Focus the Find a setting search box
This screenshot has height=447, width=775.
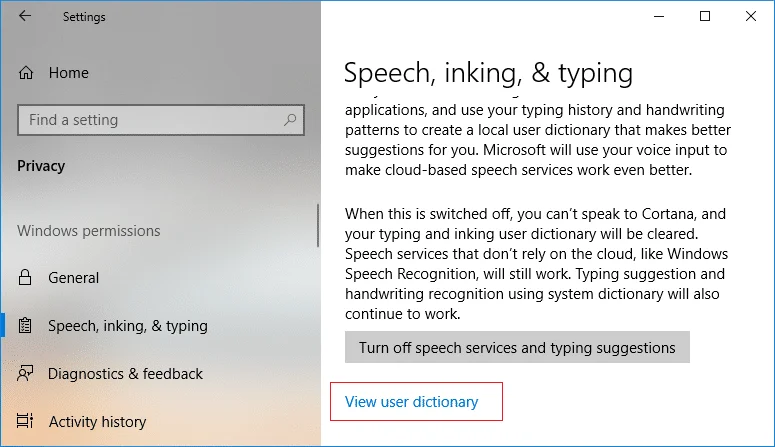(x=161, y=120)
